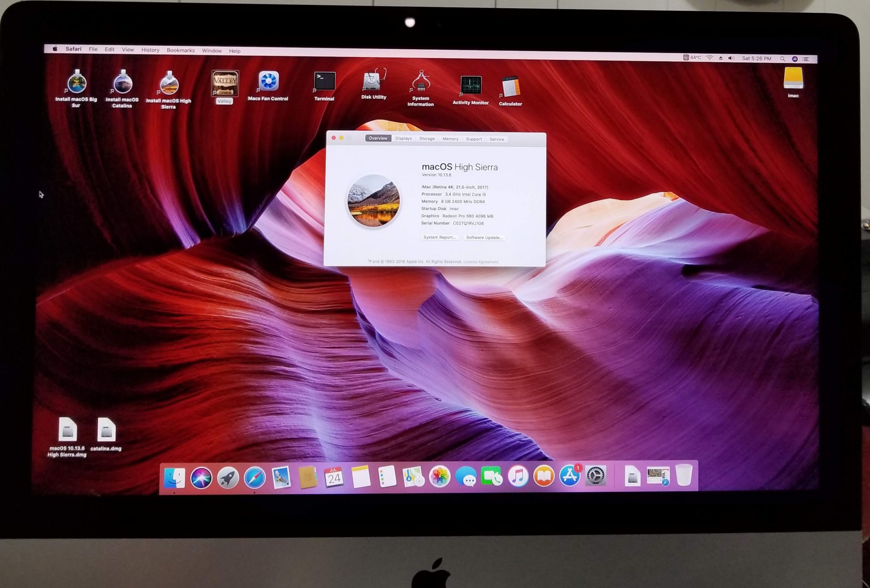Open the Bookmarks menu in menu bar
This screenshot has width=870, height=588.
coord(180,51)
